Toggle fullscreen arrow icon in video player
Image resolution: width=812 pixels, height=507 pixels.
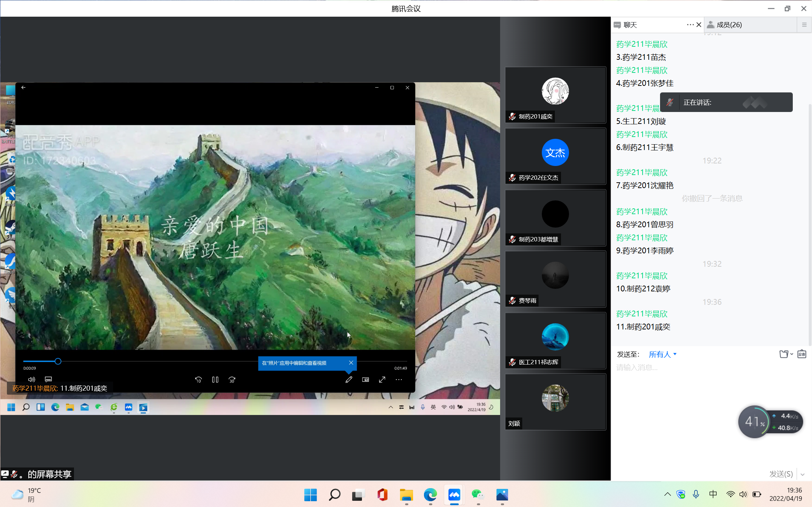coord(382,379)
